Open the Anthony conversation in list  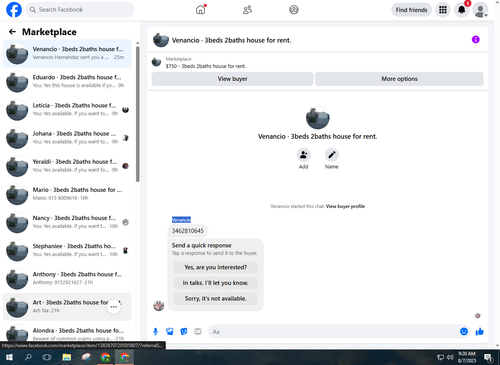[x=67, y=279]
